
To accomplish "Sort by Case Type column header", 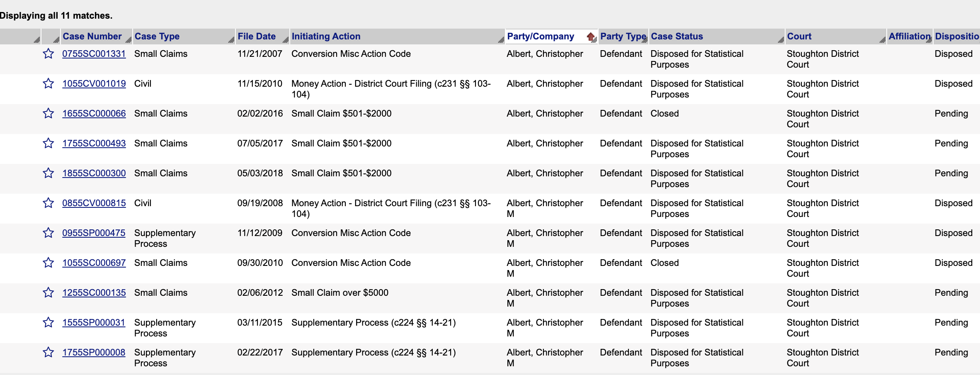I will pos(157,37).
